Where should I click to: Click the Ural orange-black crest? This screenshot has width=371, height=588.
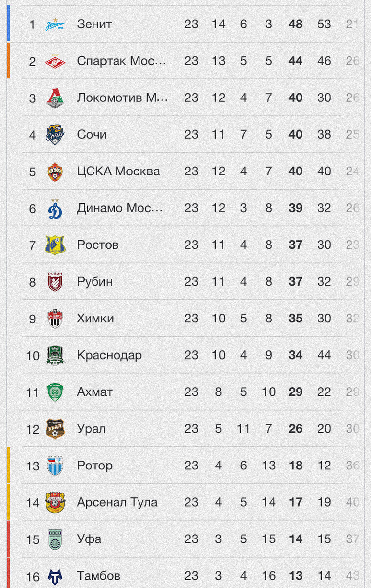click(x=54, y=429)
